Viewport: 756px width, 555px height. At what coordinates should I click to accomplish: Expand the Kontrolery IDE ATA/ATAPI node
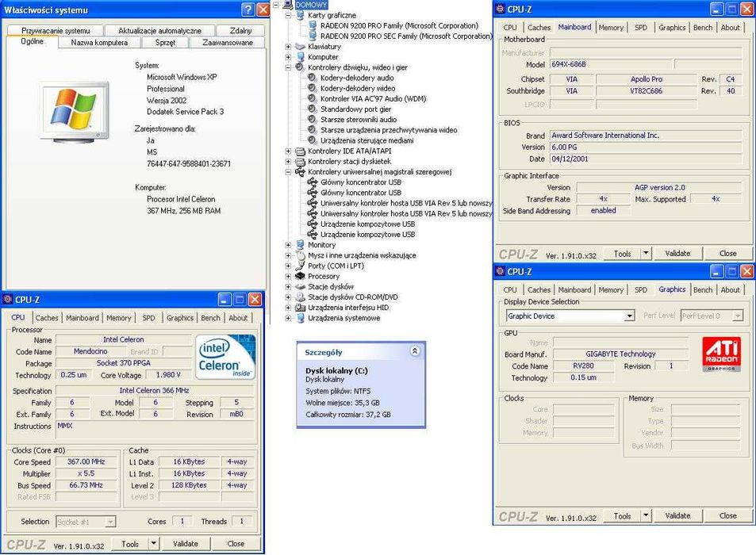coord(288,151)
